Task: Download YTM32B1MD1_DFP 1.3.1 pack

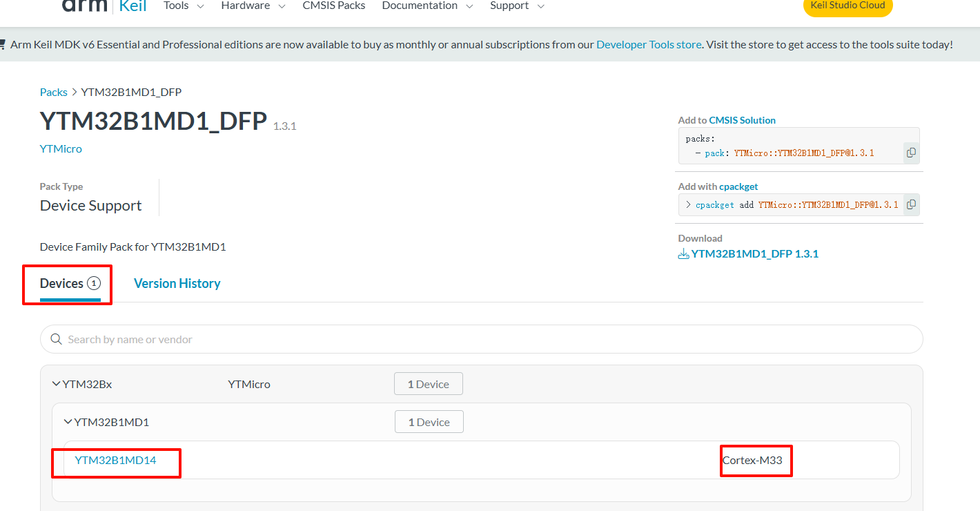Action: (x=748, y=253)
